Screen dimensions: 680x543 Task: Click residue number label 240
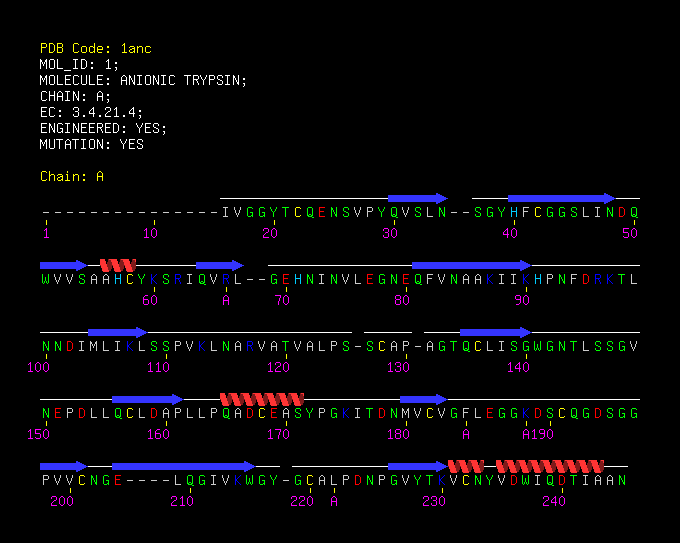pyautogui.click(x=554, y=501)
